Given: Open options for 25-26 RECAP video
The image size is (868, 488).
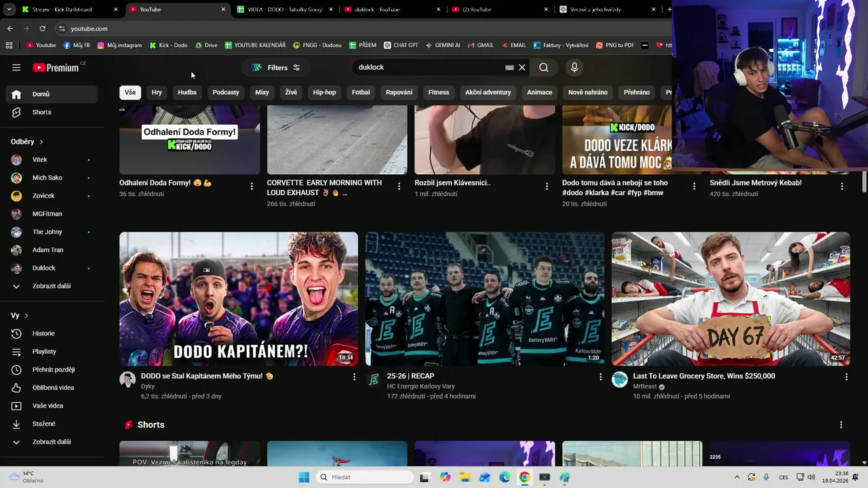Looking at the screenshot, I should [600, 376].
